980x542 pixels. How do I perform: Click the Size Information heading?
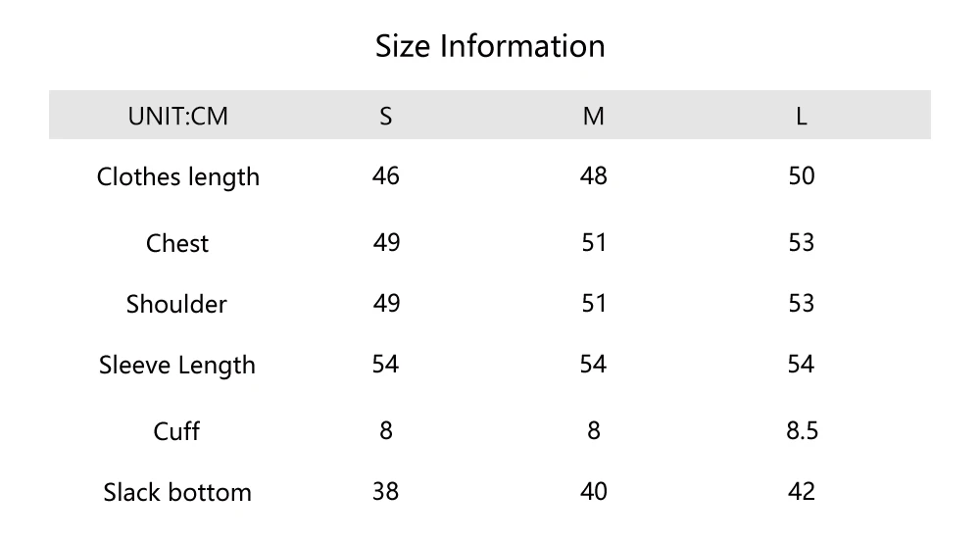coord(490,46)
